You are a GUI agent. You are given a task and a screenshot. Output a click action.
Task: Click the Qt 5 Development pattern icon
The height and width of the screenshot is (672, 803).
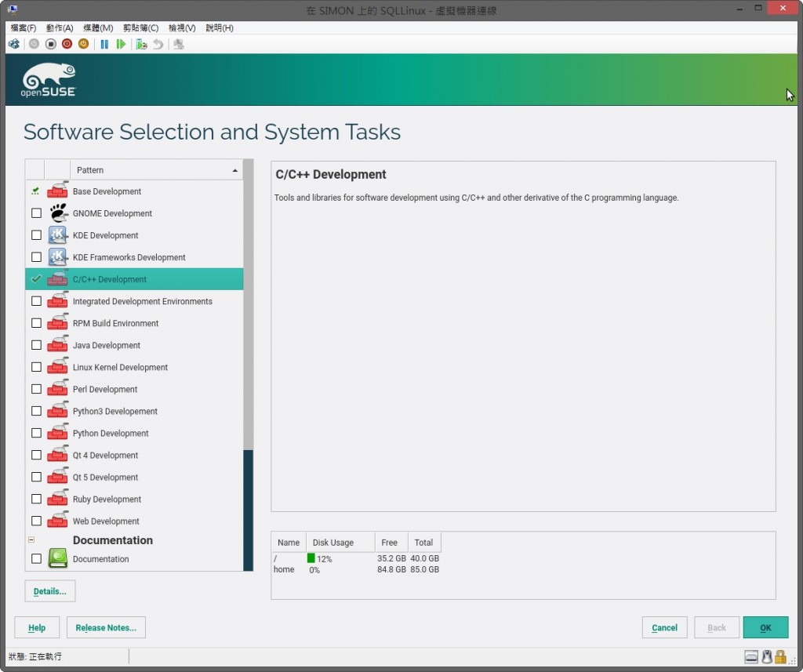click(58, 476)
